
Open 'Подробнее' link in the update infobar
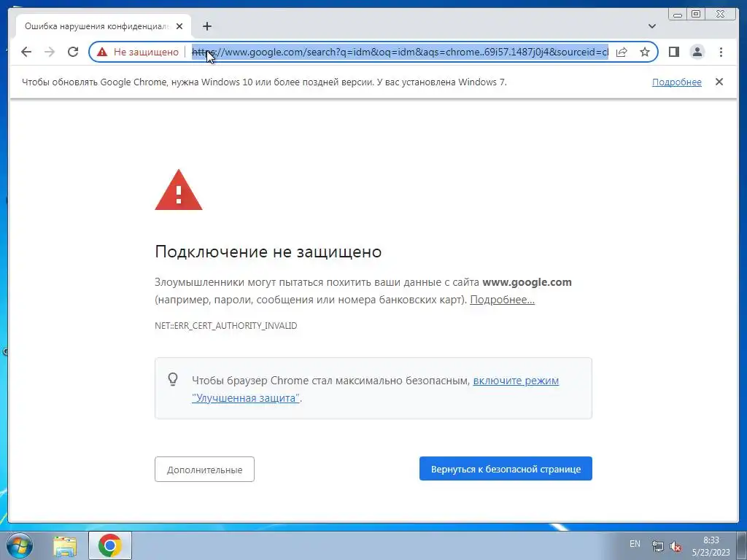click(x=676, y=82)
